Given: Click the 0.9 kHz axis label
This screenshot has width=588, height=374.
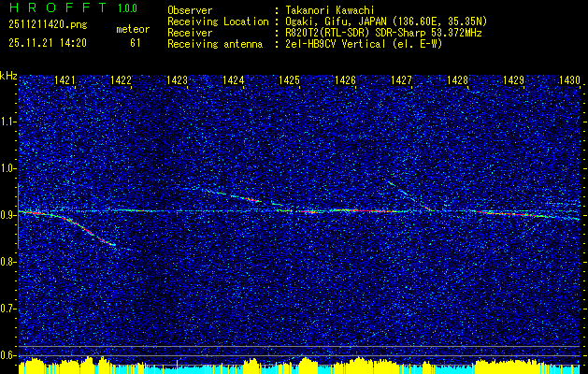Looking at the screenshot, I should 8,215.
